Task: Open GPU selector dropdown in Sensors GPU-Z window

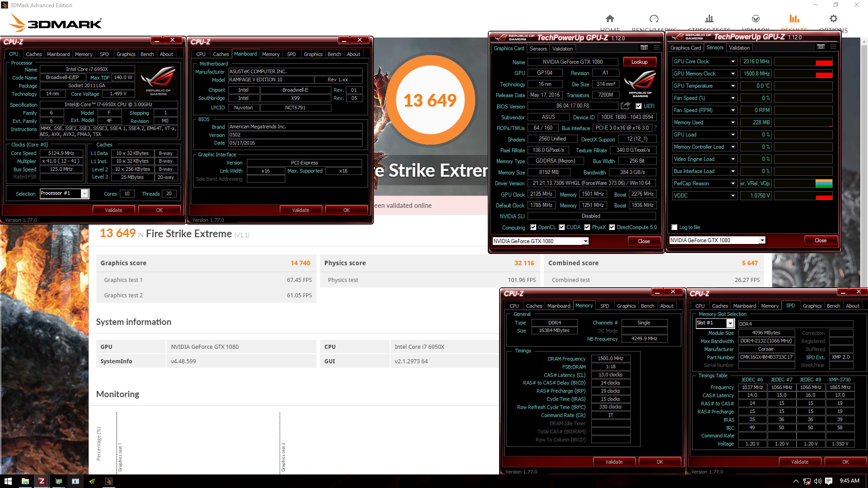Action: point(762,240)
